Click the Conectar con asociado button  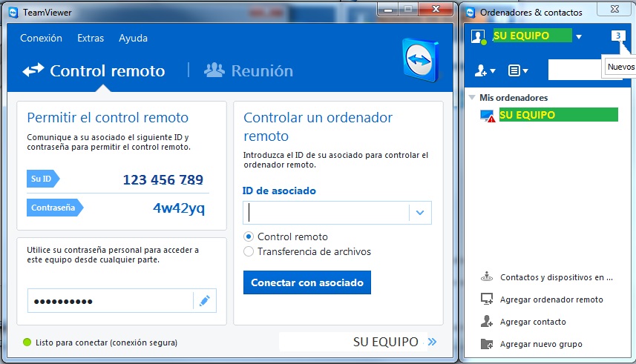(307, 282)
